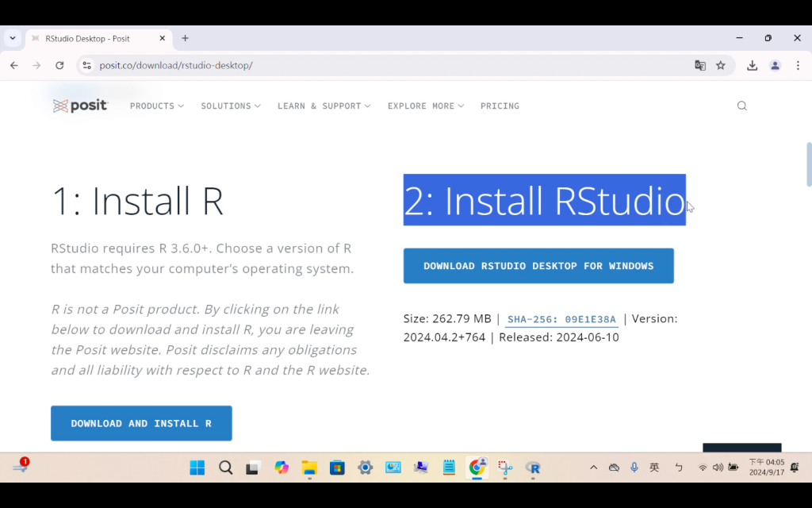The width and height of the screenshot is (812, 508).
Task: View site information icon in address bar
Action: [87, 65]
